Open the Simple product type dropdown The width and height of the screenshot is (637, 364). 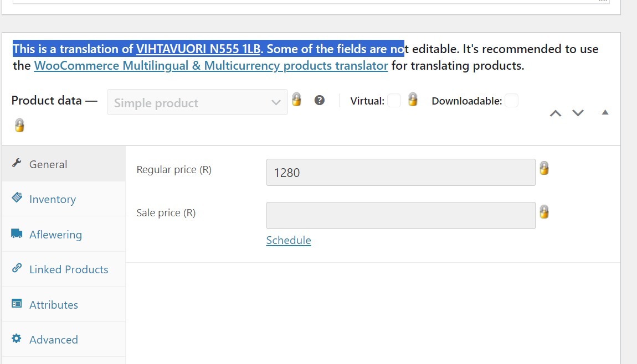[197, 102]
